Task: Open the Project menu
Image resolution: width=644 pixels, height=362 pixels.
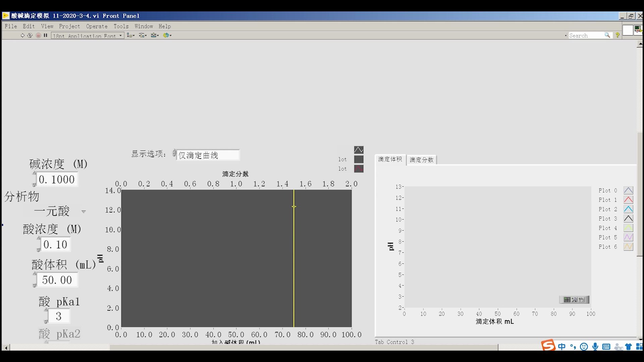Action: (69, 26)
